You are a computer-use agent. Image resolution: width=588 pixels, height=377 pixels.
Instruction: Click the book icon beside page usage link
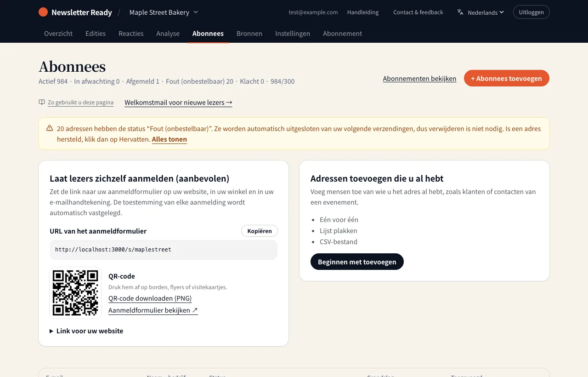coord(42,103)
